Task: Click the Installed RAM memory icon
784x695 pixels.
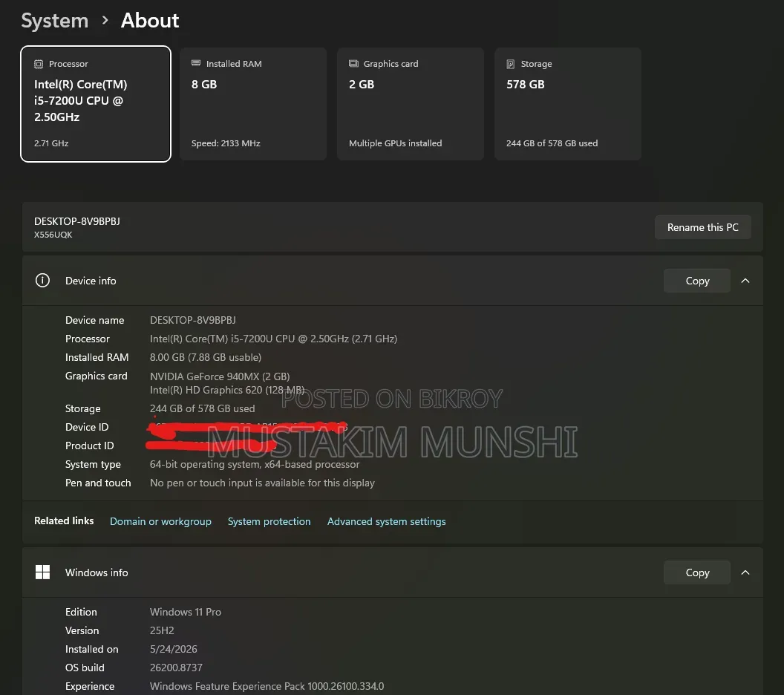Action: click(196, 63)
